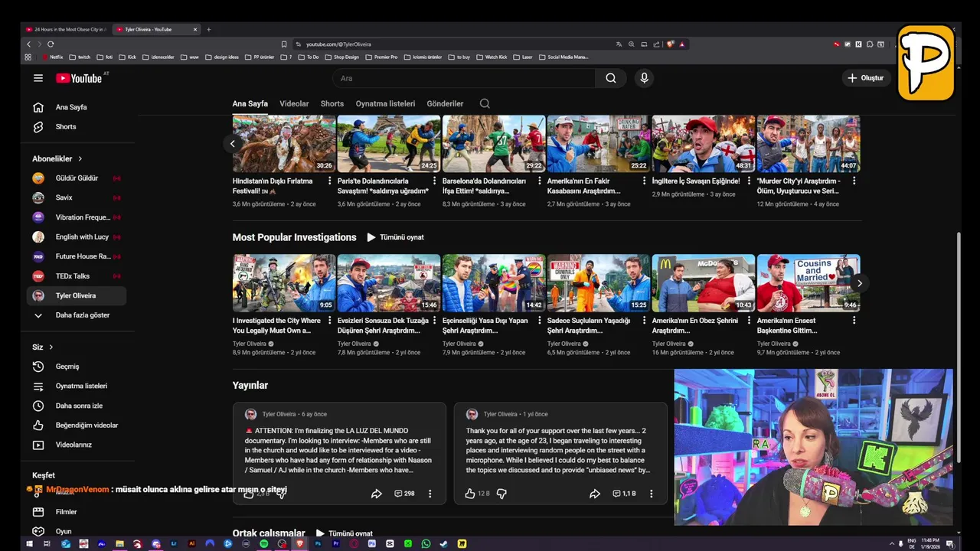Switch to the Videolar channel tab
Image resolution: width=980 pixels, height=551 pixels.
click(294, 103)
